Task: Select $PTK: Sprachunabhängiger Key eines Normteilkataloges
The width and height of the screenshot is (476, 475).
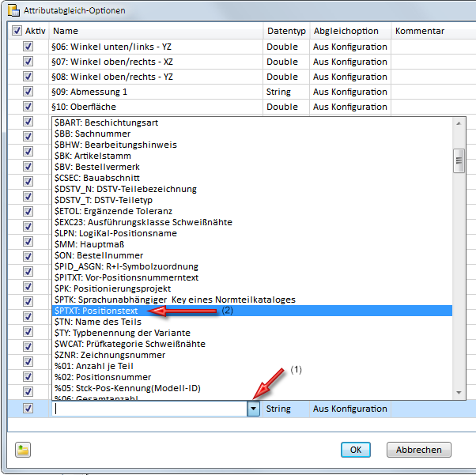Action: (252, 300)
